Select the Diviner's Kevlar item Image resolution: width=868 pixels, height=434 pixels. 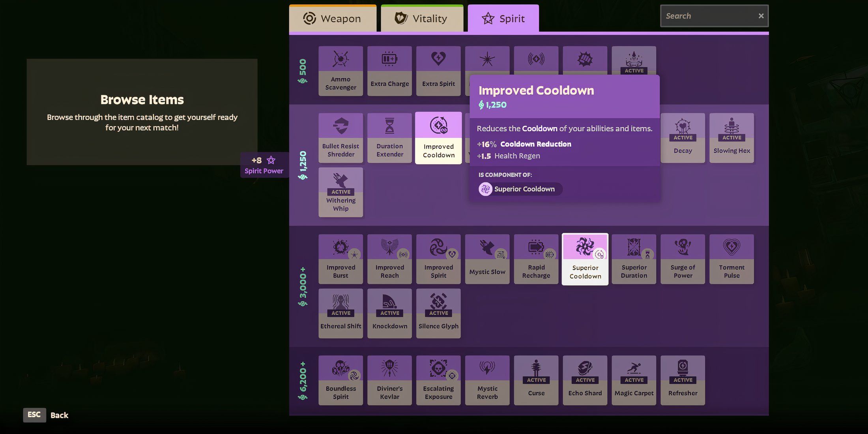pos(389,380)
